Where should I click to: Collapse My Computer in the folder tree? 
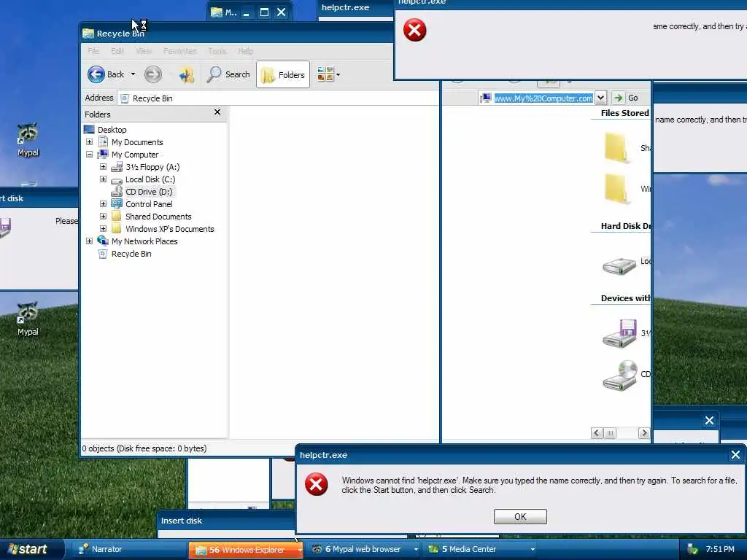click(x=89, y=155)
